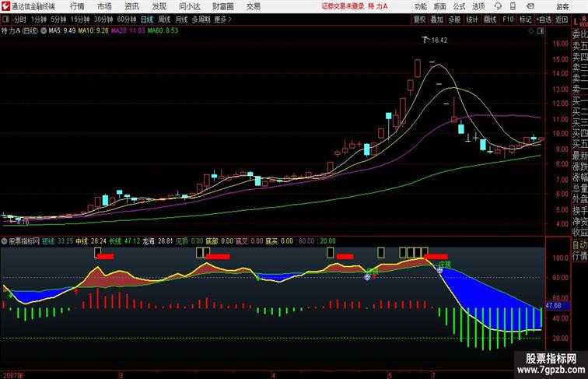Click the 游客 user label
Screen dimensions: 588x379
pos(562,6)
